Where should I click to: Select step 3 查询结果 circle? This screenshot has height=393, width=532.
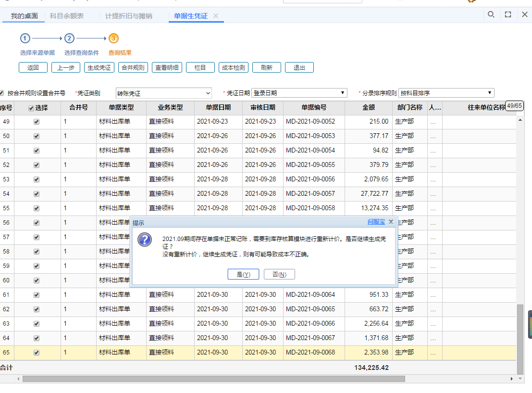click(x=114, y=38)
